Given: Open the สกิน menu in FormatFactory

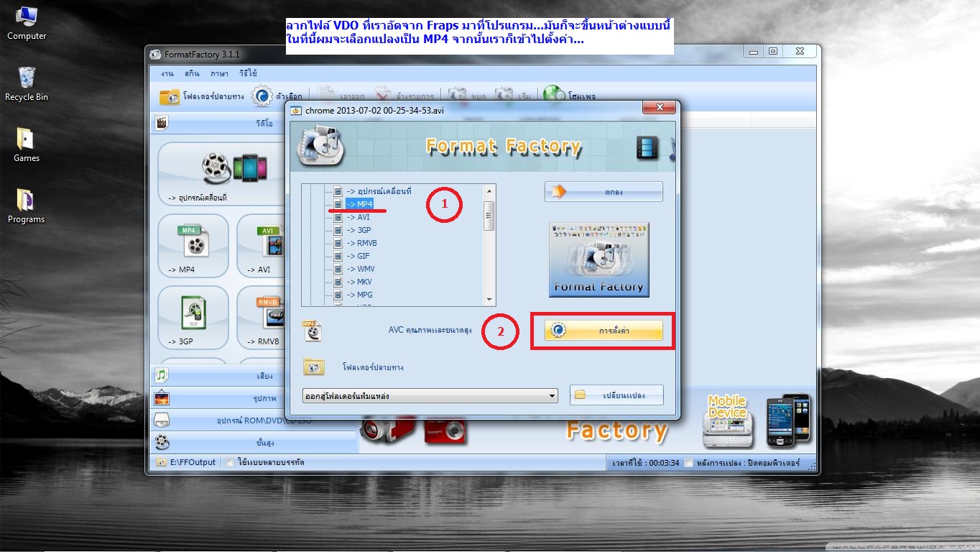Looking at the screenshot, I should click(x=192, y=73).
